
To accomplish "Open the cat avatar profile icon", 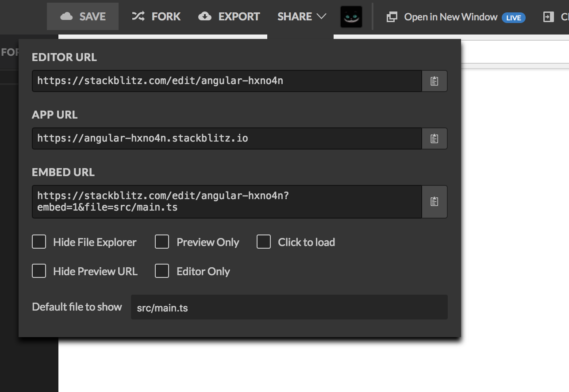I will point(351,17).
